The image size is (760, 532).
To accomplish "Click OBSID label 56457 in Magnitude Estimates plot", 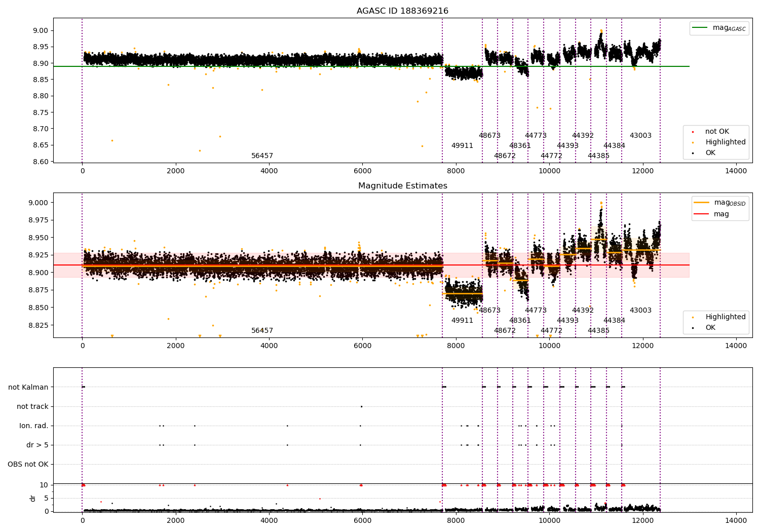I will (262, 331).
